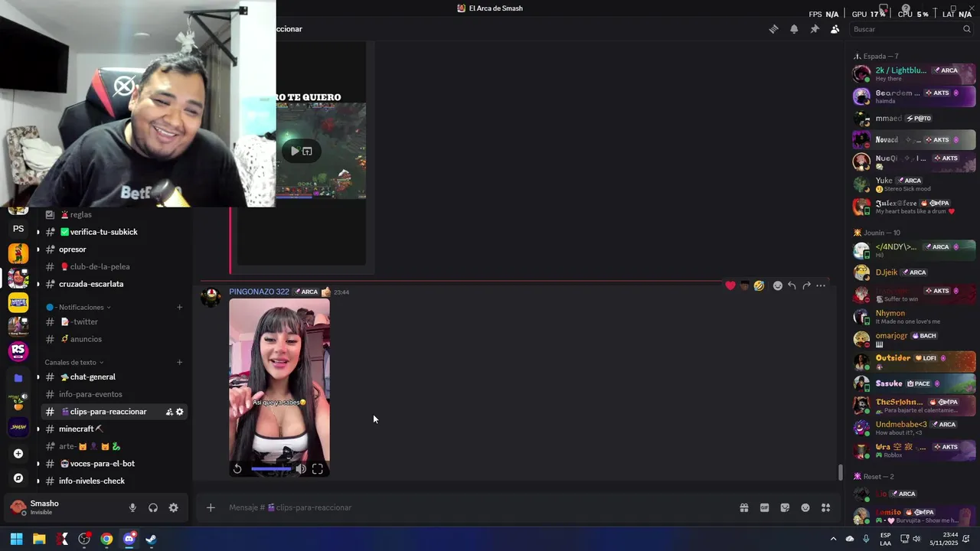Open the gift Nitro icon
The height and width of the screenshot is (551, 980).
744,507
